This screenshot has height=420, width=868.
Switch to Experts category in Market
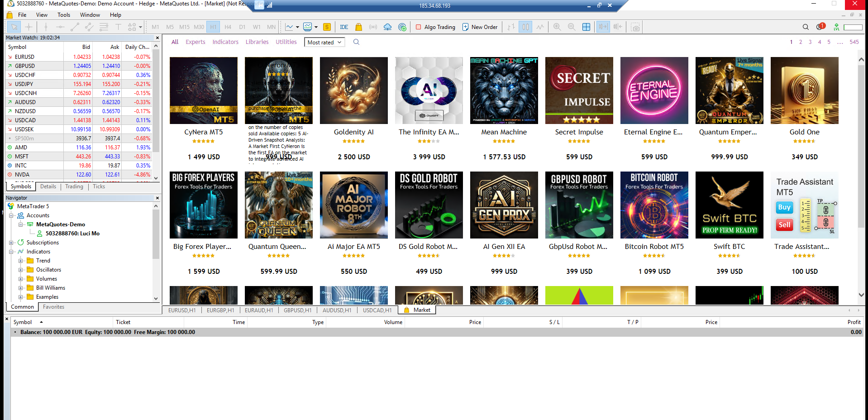point(195,42)
